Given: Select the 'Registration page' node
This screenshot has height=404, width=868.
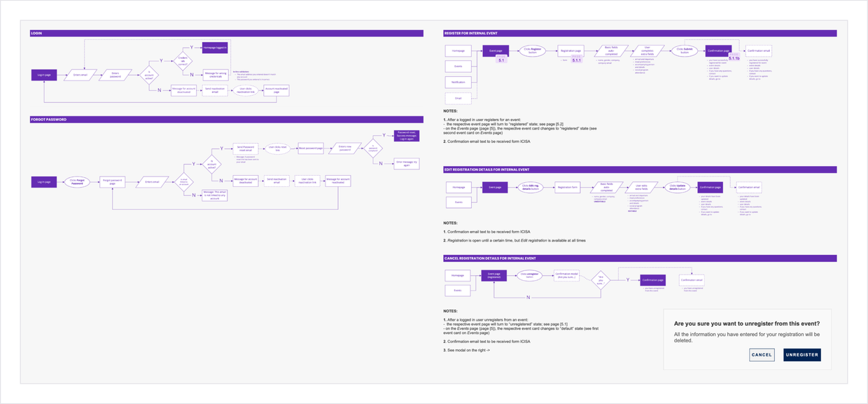Looking at the screenshot, I should coord(570,50).
